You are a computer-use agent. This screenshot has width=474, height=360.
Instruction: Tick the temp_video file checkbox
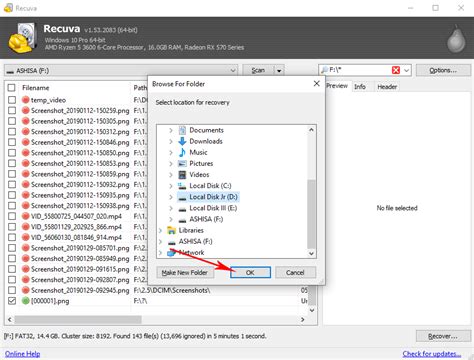[x=12, y=100]
